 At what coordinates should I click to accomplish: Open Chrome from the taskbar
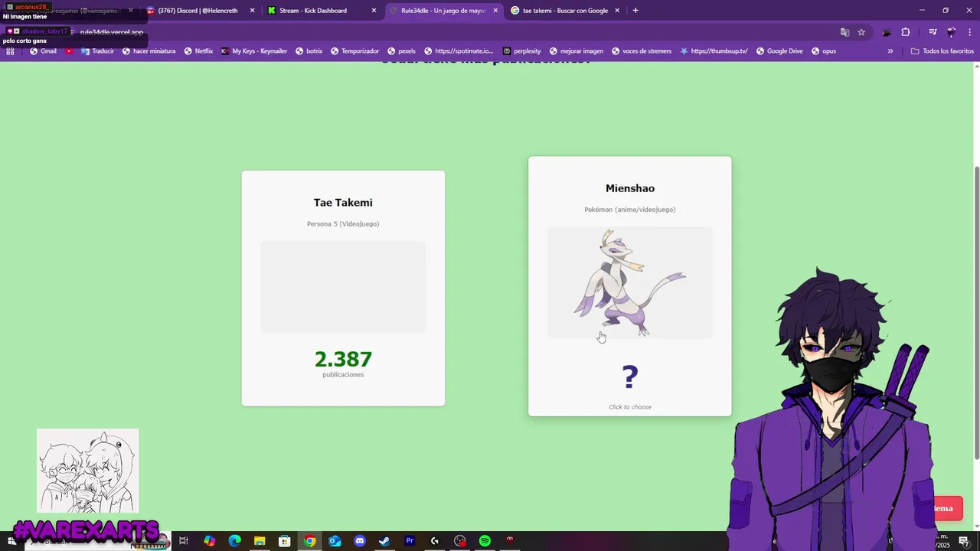pos(309,541)
